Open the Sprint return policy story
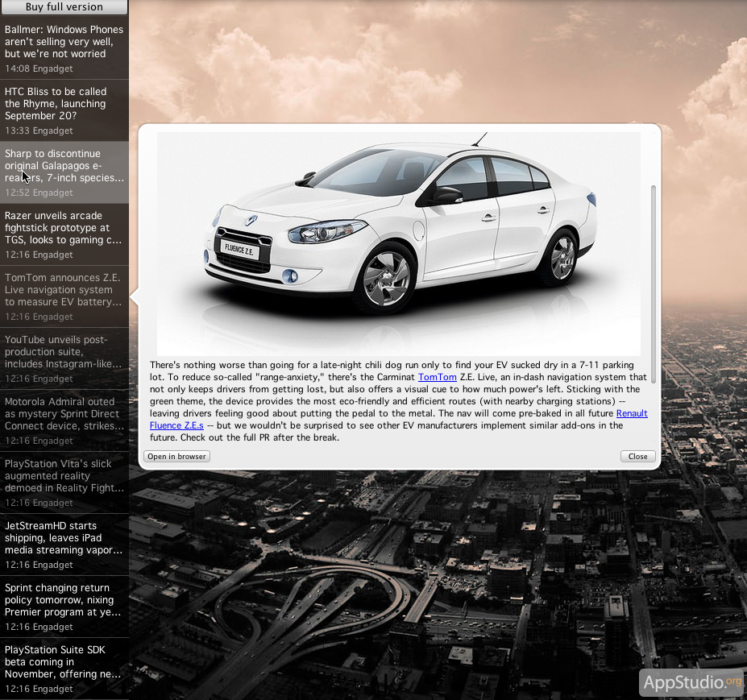The height and width of the screenshot is (700, 747). click(64, 607)
